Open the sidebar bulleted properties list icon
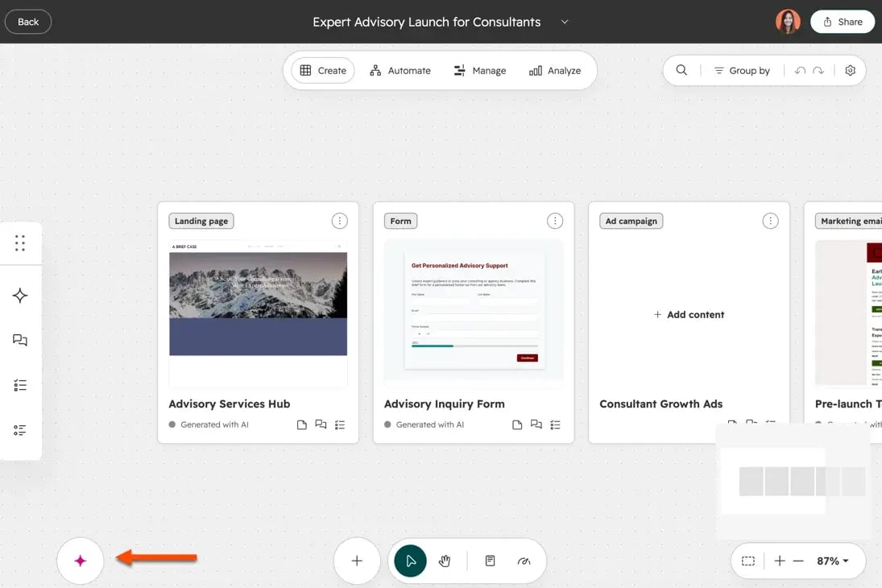This screenshot has height=588, width=882. pyautogui.click(x=20, y=430)
